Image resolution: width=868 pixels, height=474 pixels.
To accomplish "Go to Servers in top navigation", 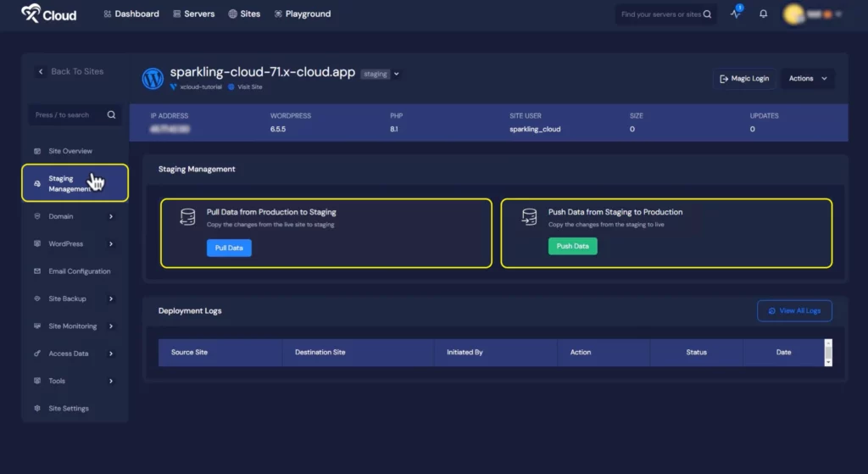I will click(x=194, y=14).
